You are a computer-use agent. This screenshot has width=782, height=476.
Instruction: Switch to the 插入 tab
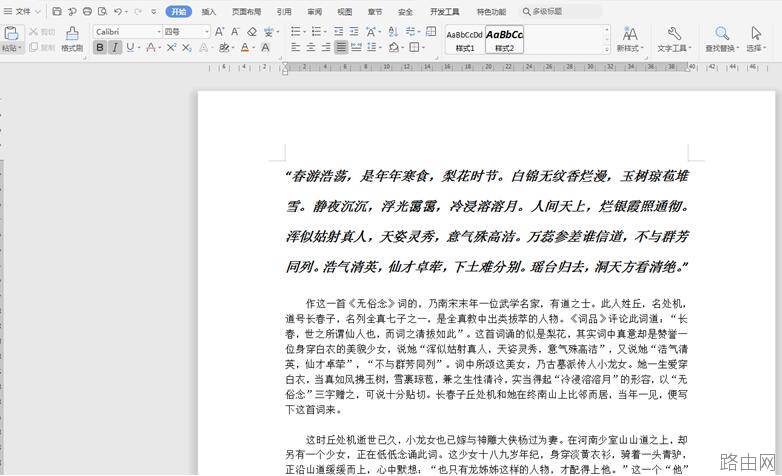[208, 11]
